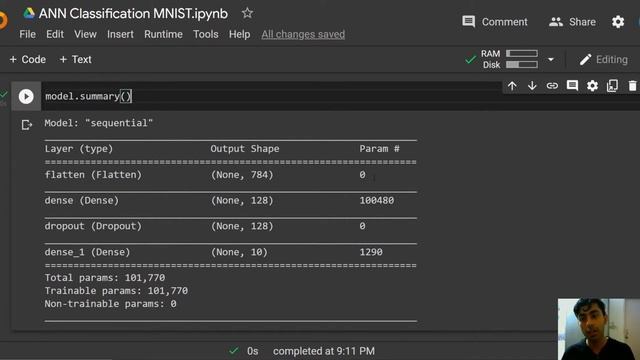Click the notebook title ANN Classification MNIST.ipynb
640x360 pixels.
pyautogui.click(x=133, y=13)
